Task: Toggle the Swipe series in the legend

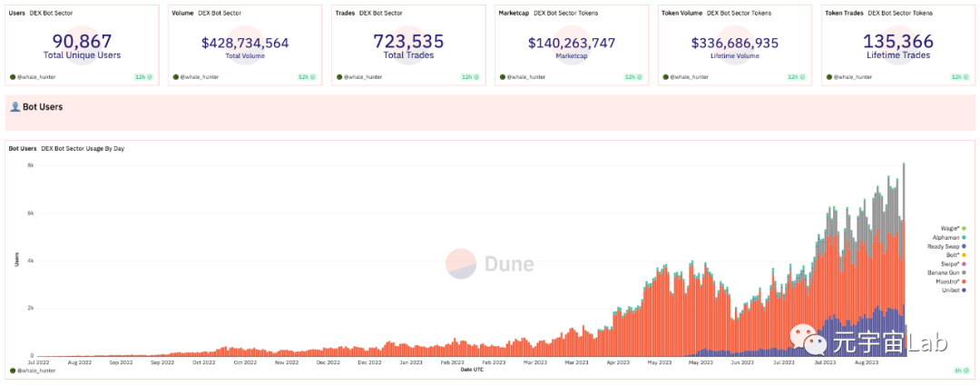Action: pyautogui.click(x=954, y=264)
